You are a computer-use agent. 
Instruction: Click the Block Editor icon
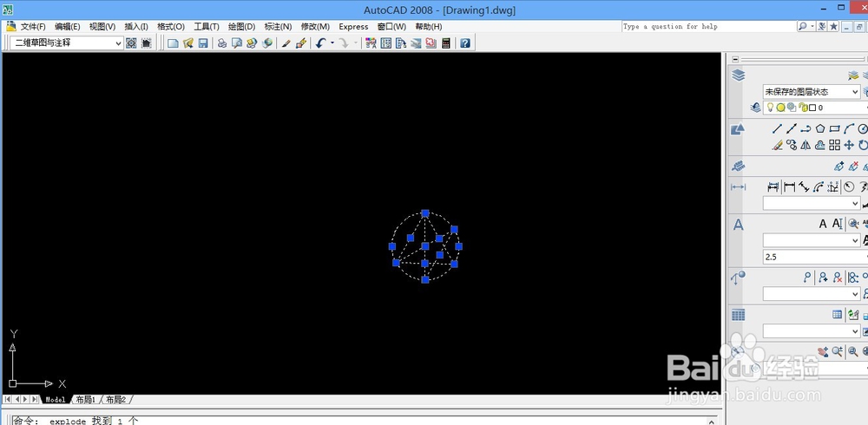click(301, 43)
